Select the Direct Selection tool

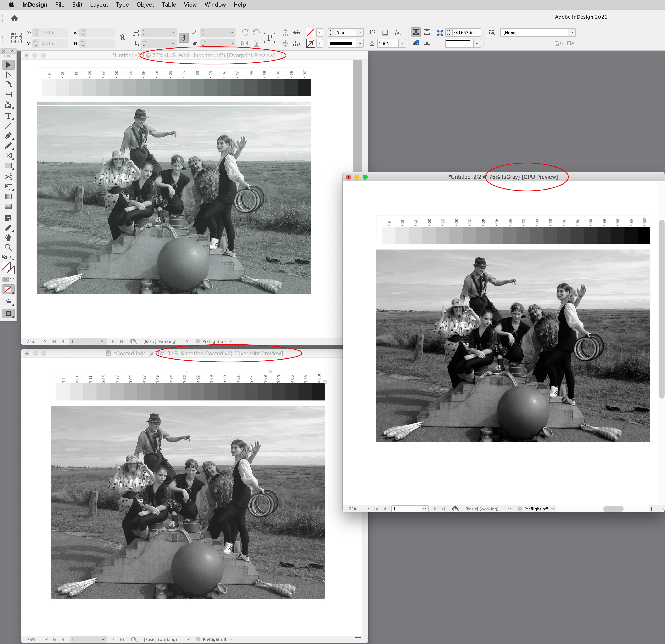[8, 75]
